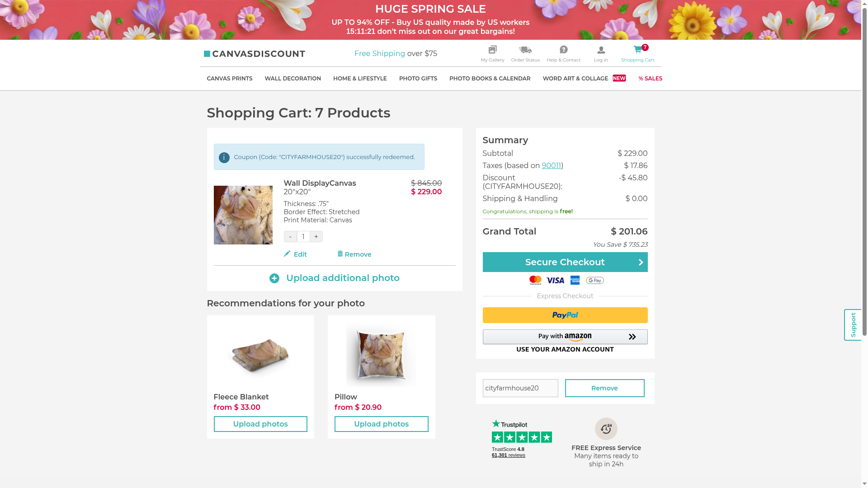
Task: Click the Log in user icon
Action: point(601,50)
